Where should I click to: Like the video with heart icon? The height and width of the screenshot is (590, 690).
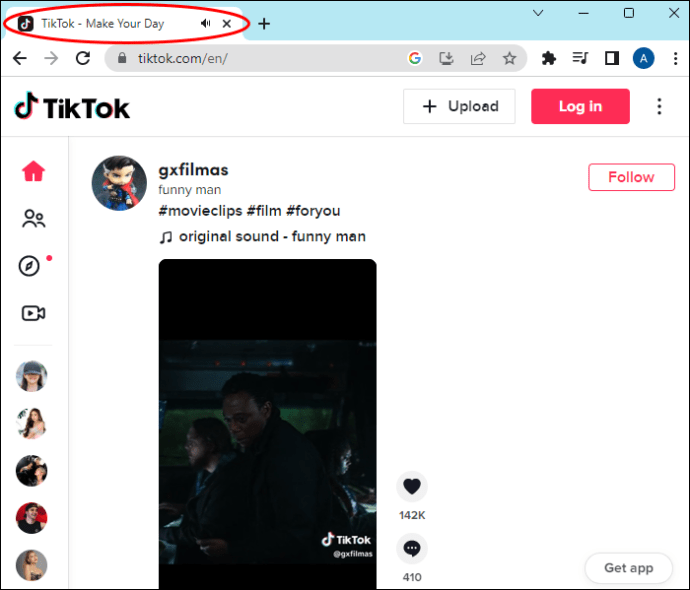pos(411,487)
